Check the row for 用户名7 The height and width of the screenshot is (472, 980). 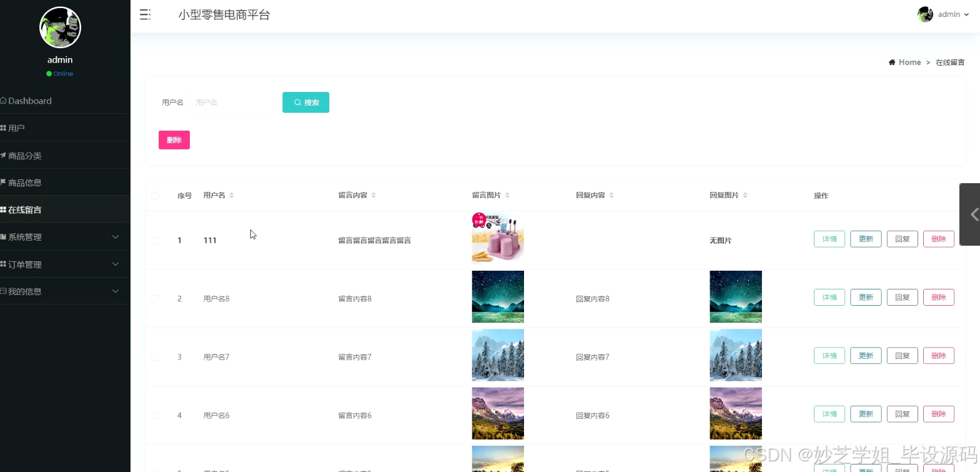pyautogui.click(x=155, y=357)
